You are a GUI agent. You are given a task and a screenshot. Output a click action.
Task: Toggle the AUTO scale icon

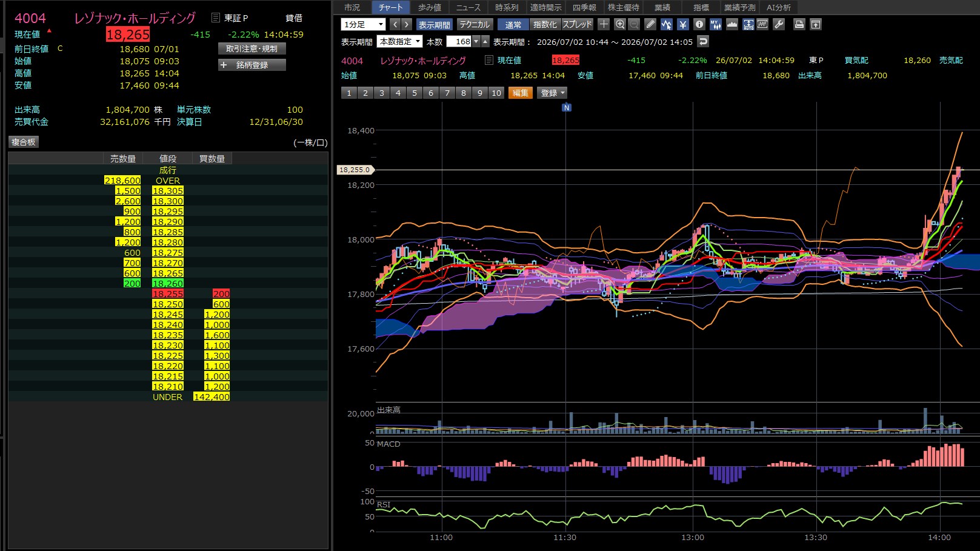(748, 24)
